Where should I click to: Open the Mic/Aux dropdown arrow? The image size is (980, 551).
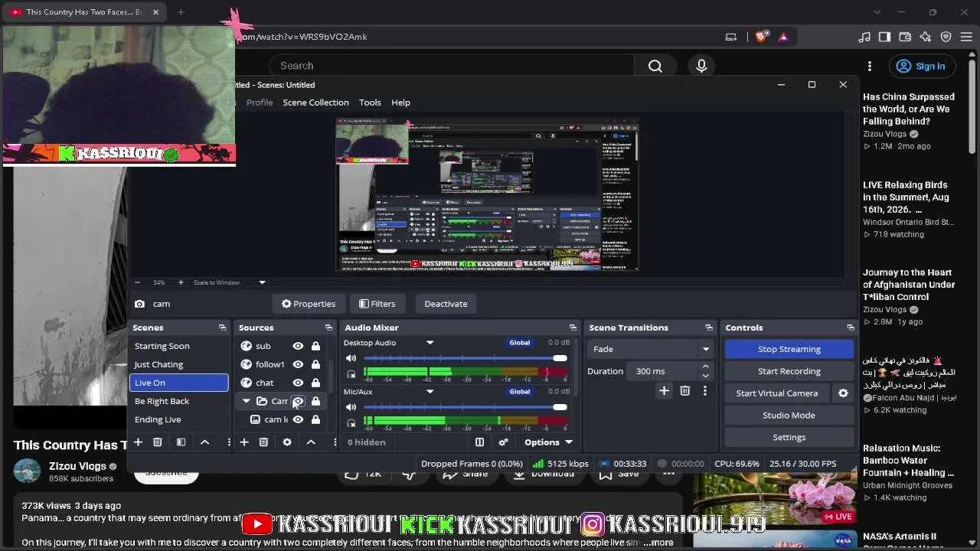(x=430, y=392)
